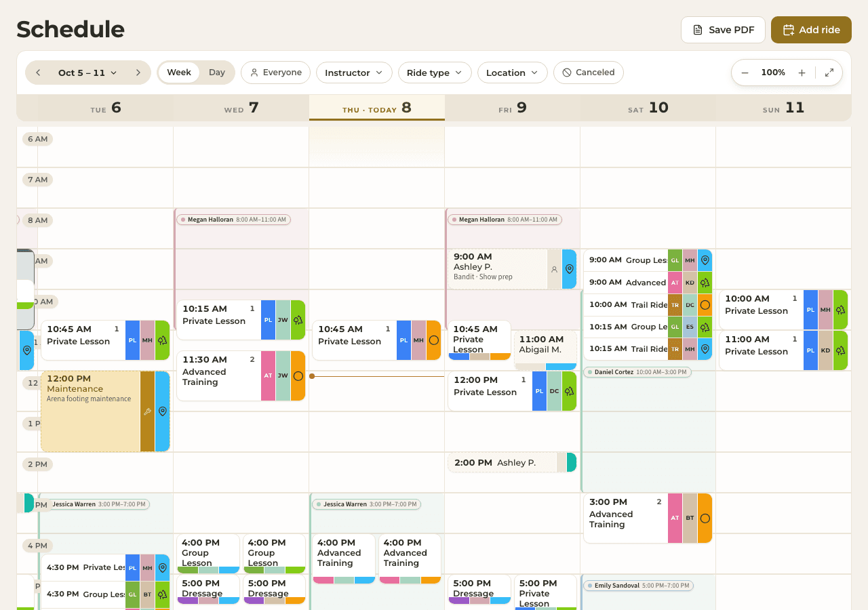The height and width of the screenshot is (610, 868).
Task: Click the circle icon on Saturday's 3:00 PM Advanced Training
Action: (705, 518)
